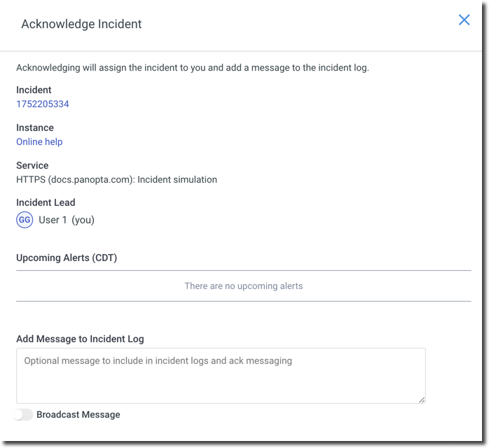This screenshot has height=448, width=489.
Task: Click the Incident simulation service text
Action: click(177, 180)
